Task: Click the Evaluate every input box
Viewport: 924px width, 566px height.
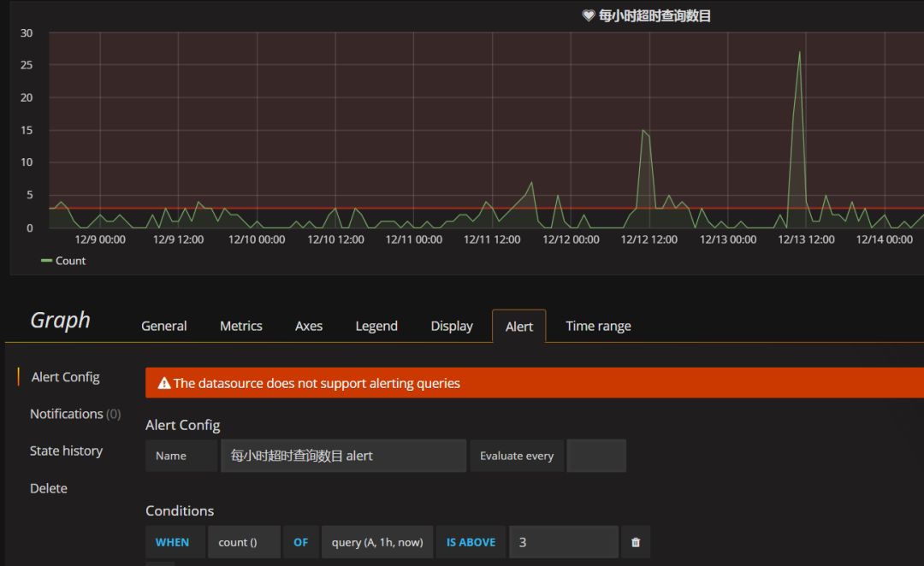Action: point(595,455)
